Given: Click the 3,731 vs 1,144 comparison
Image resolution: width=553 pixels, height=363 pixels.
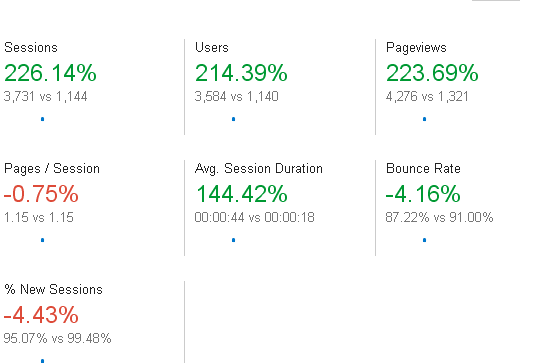Looking at the screenshot, I should tap(45, 96).
